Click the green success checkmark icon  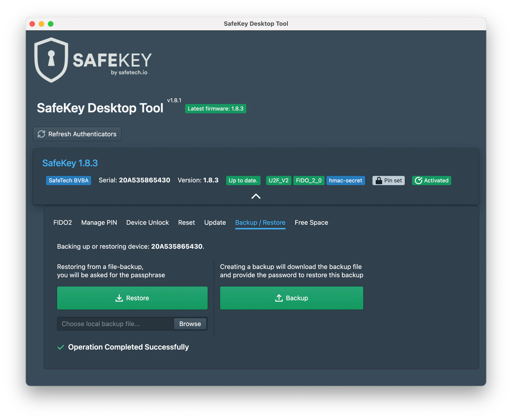click(60, 347)
